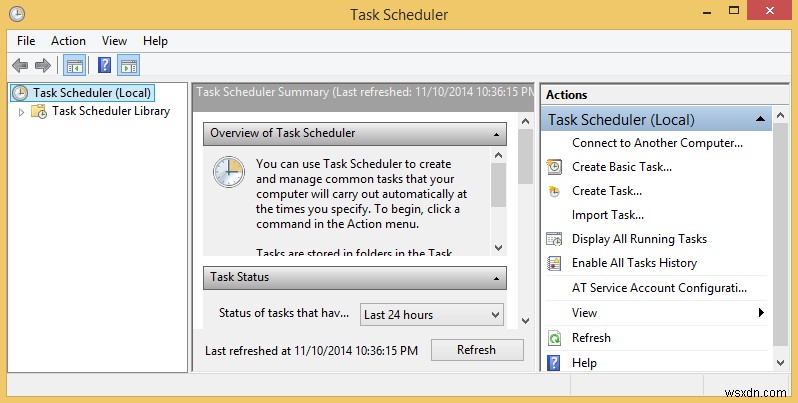Collapse the Task Status section
This screenshot has width=798, height=403.
point(496,277)
